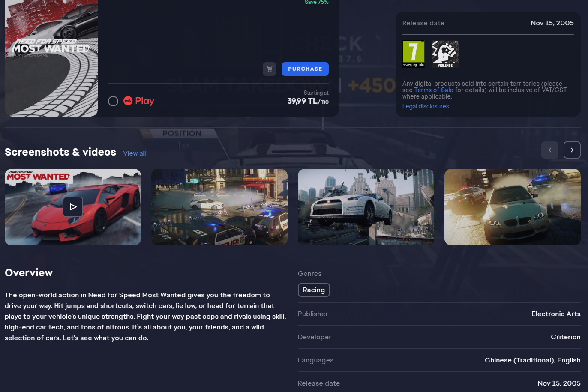This screenshot has width=588, height=392.
Task: Select the EA Play subscription radio option
Action: (113, 101)
